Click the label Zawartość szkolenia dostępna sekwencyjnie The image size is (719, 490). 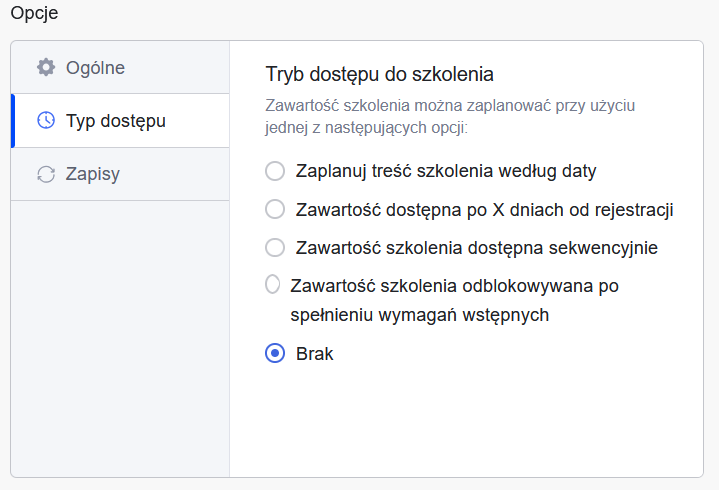[476, 247]
